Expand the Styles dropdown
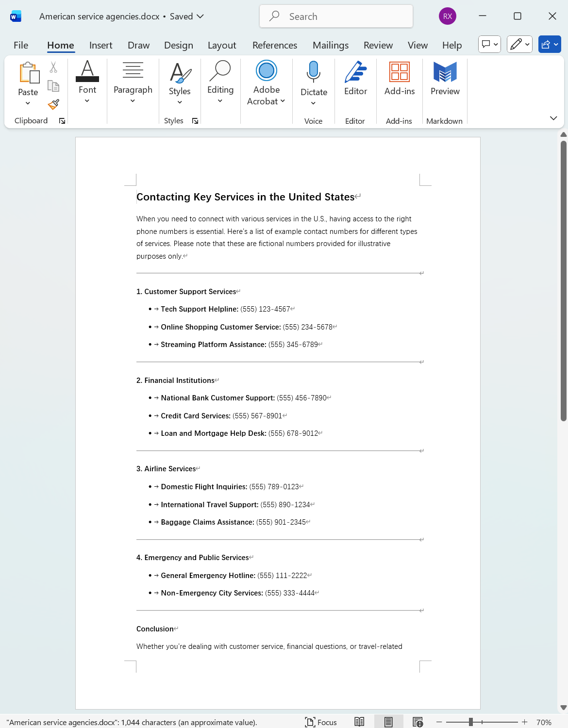Screen dimensions: 568x728 click(x=180, y=102)
